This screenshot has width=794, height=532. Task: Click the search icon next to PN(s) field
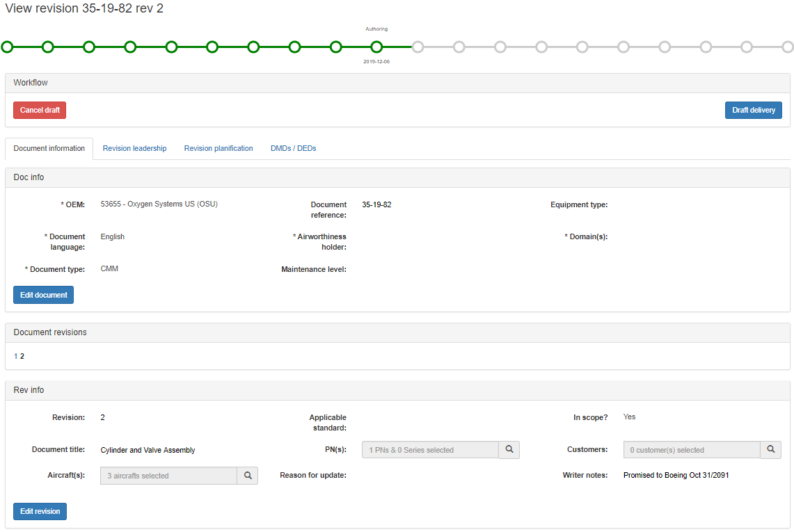509,450
